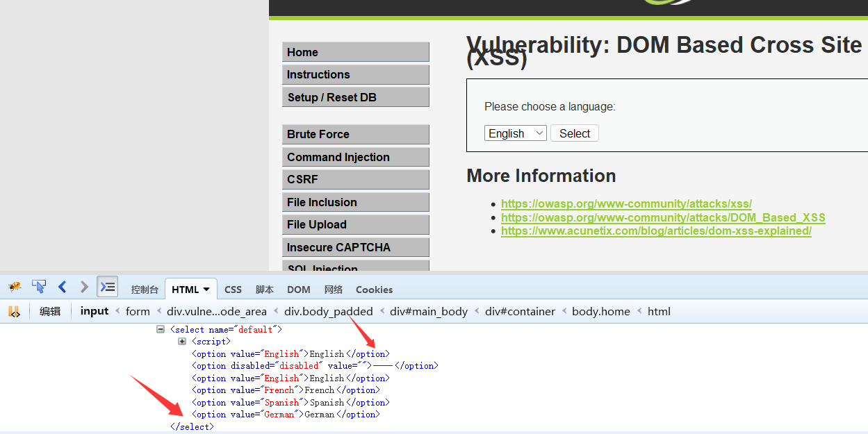Open the File Upload page
The height and width of the screenshot is (434, 868).
coord(356,224)
